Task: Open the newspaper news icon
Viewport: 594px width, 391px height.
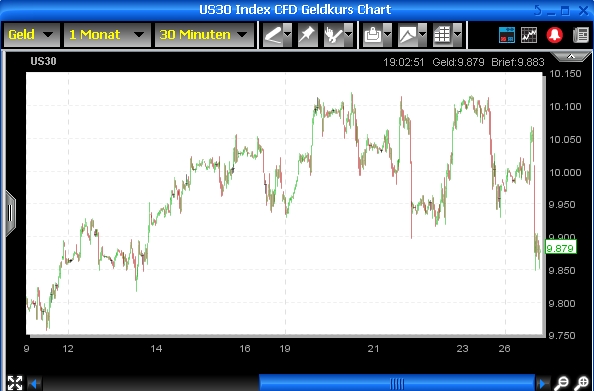Action: point(581,35)
